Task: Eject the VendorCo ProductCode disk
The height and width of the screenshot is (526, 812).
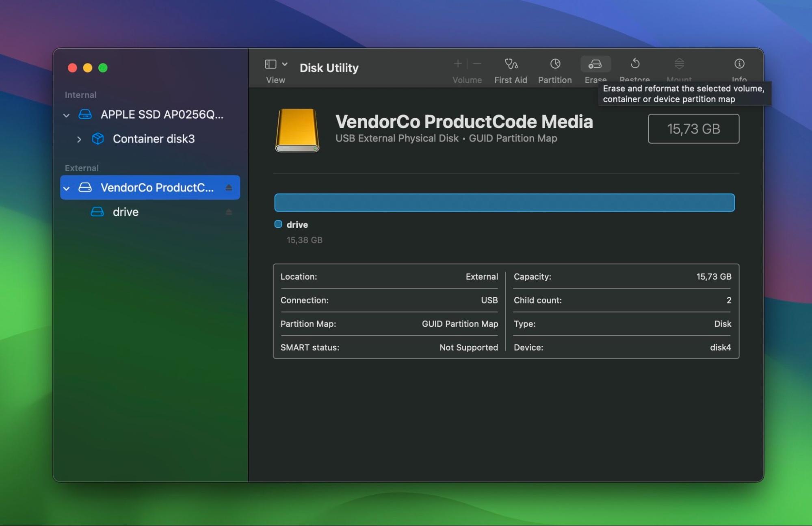Action: (229, 188)
